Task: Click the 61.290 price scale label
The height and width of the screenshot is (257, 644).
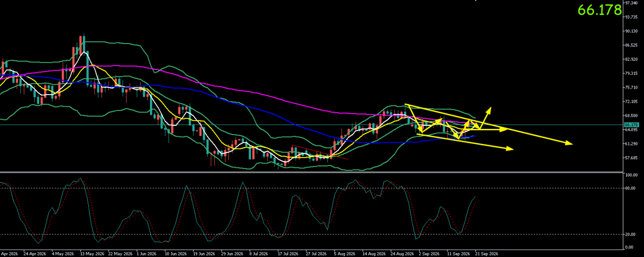Action: pos(631,143)
